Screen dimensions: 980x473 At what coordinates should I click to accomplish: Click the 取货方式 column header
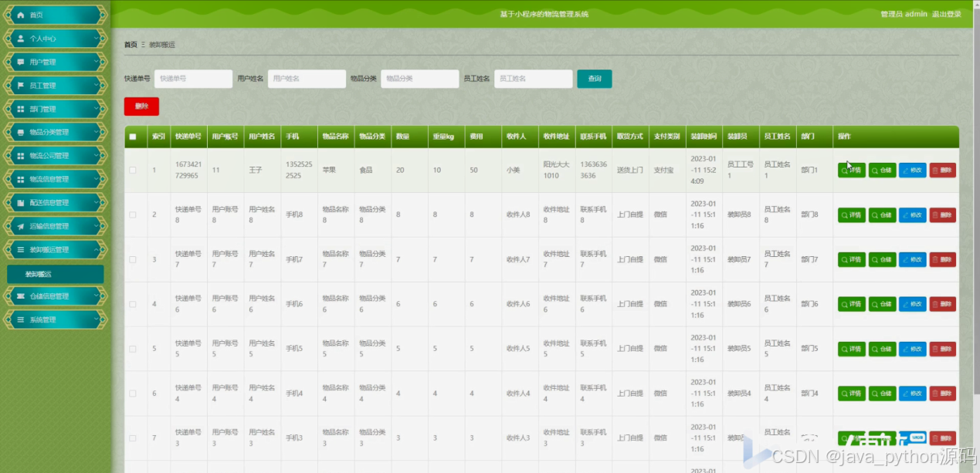coord(629,137)
